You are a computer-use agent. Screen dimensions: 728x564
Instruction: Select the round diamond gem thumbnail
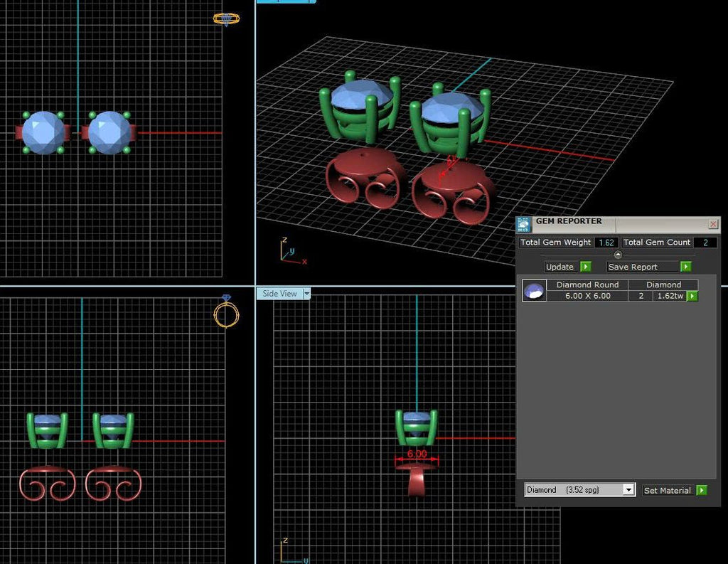[534, 290]
